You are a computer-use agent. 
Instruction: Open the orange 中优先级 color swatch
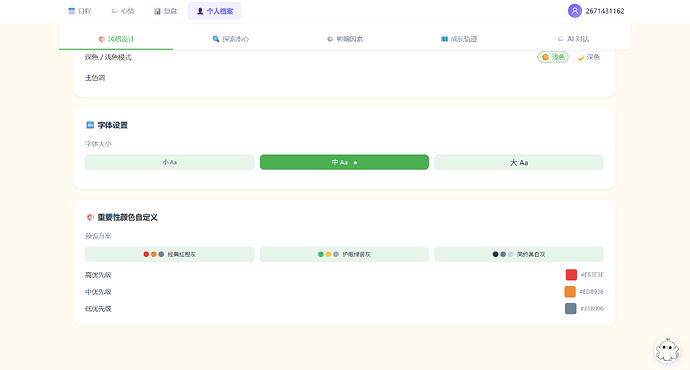coord(570,292)
